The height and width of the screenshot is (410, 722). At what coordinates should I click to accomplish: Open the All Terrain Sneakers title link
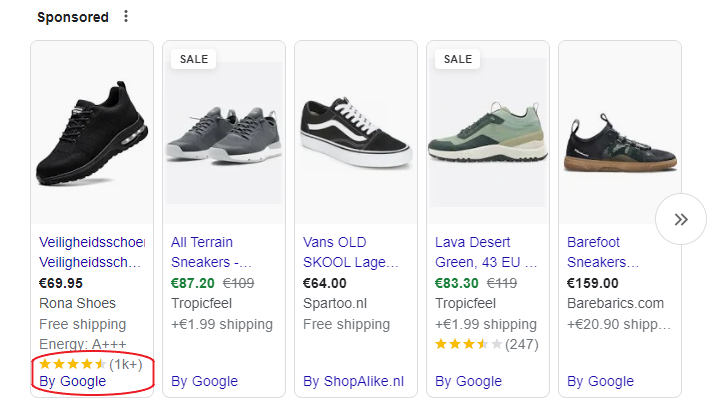tap(214, 252)
